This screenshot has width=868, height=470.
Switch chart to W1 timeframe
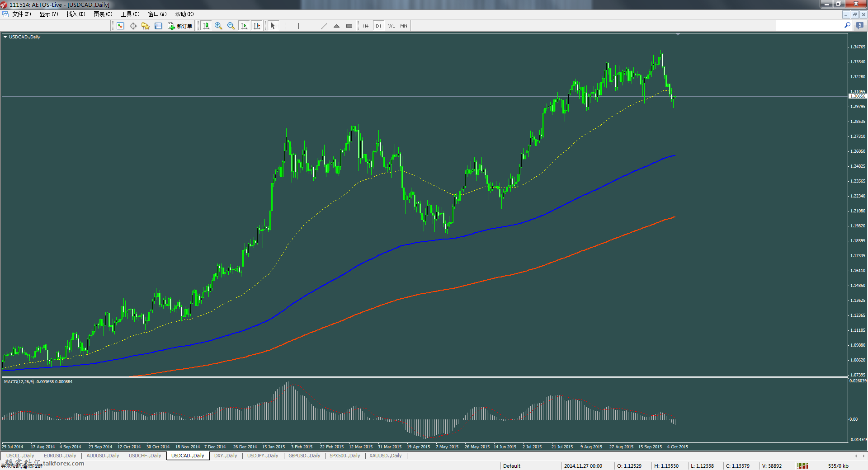pos(392,26)
